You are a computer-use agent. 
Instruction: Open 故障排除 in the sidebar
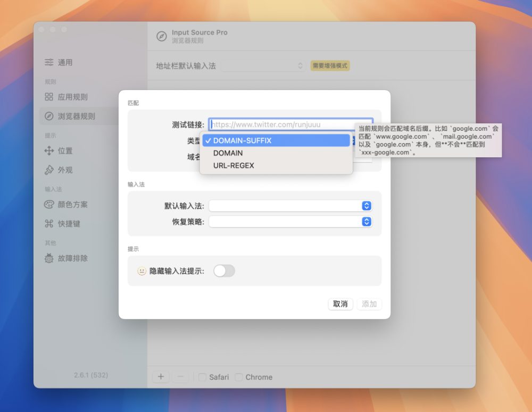point(72,258)
